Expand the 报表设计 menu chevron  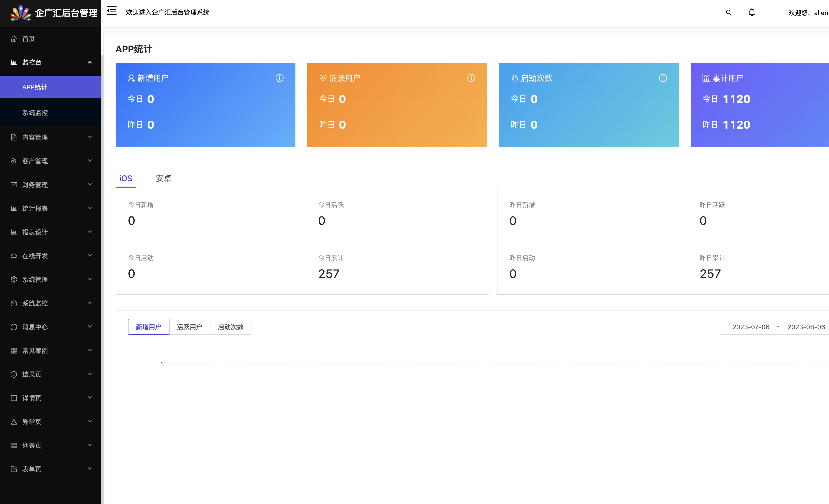coord(90,232)
